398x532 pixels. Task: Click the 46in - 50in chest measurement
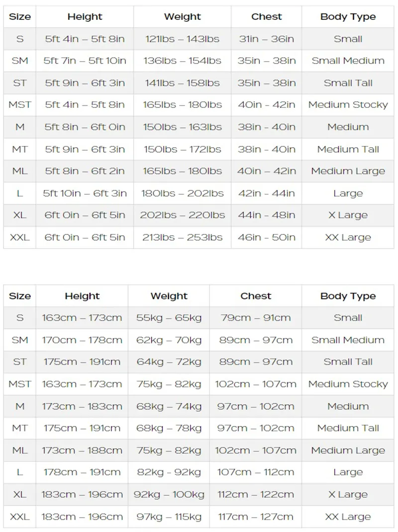tap(266, 237)
